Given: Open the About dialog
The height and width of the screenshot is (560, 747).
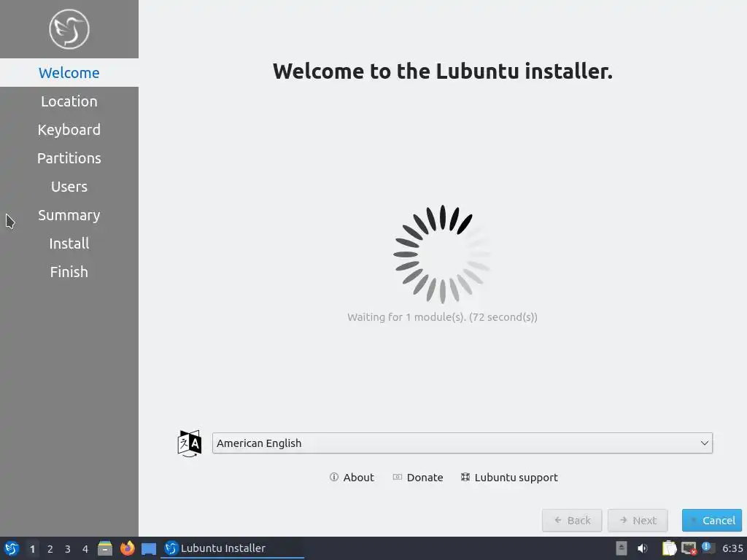Looking at the screenshot, I should 352,477.
